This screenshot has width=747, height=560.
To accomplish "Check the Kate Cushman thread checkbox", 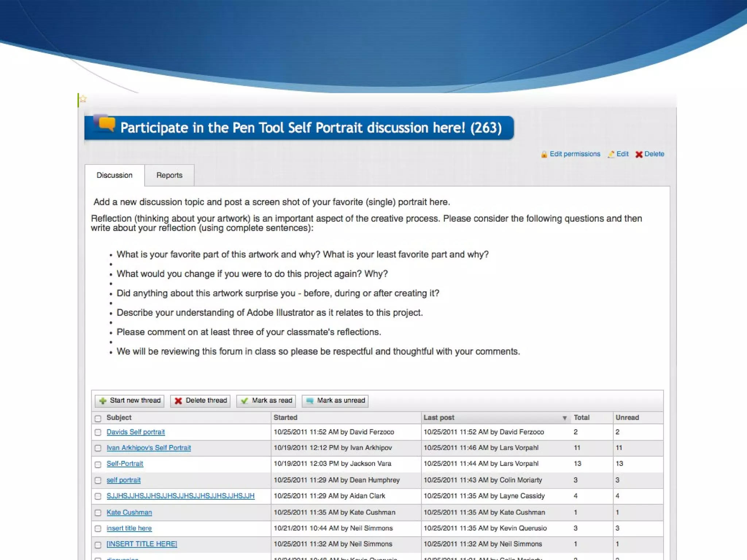I will point(98,513).
